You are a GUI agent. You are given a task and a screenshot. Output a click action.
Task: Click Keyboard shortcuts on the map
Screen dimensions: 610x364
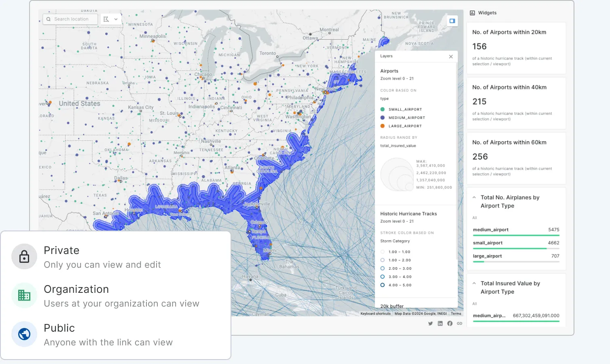[x=375, y=313]
